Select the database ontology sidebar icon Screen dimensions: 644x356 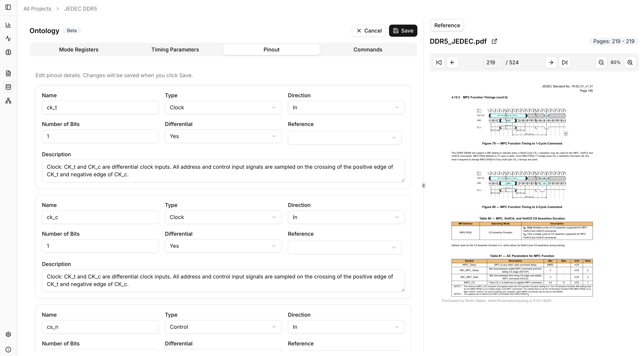8,87
